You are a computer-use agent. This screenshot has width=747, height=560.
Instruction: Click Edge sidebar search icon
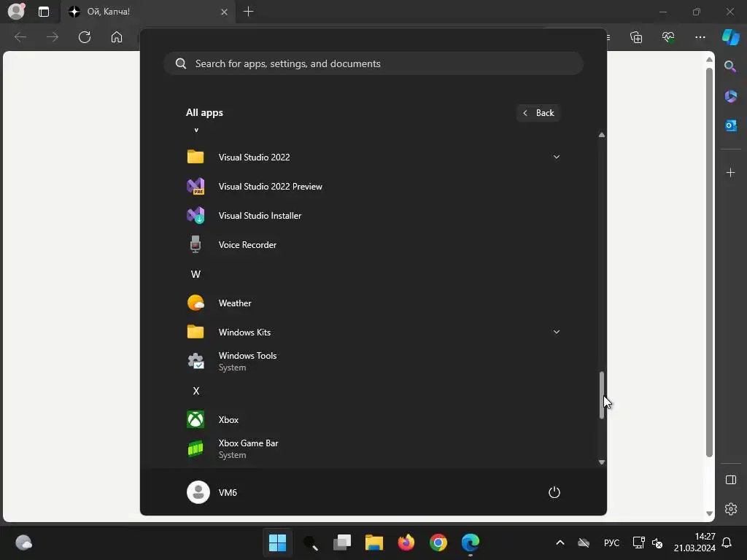point(730,66)
